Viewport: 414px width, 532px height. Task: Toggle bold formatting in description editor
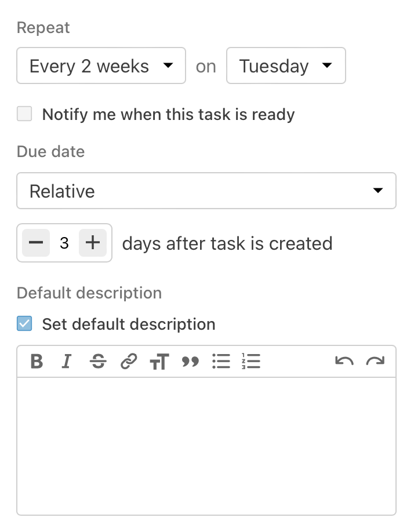point(37,362)
